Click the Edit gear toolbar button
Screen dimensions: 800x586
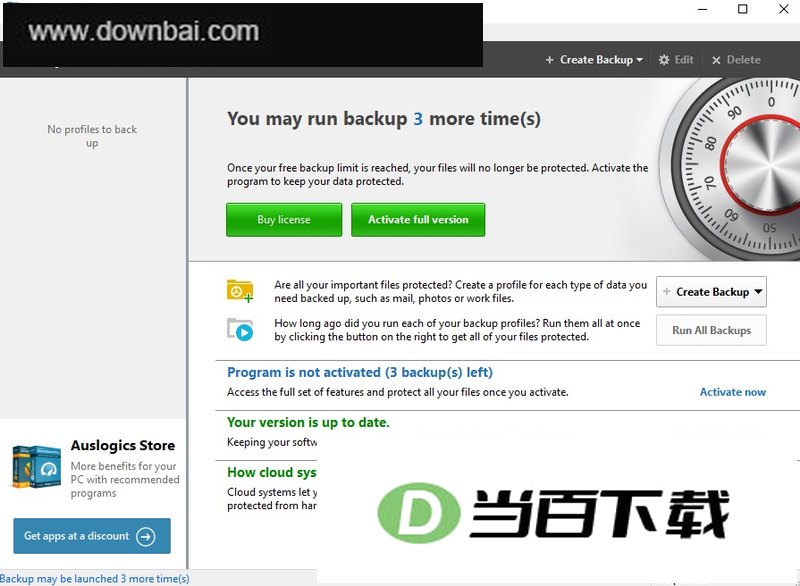pyautogui.click(x=676, y=60)
